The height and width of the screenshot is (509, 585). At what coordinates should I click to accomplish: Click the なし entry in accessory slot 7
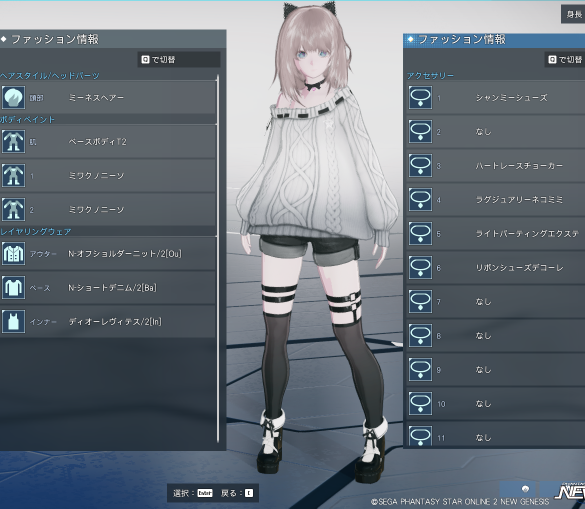(x=495, y=301)
